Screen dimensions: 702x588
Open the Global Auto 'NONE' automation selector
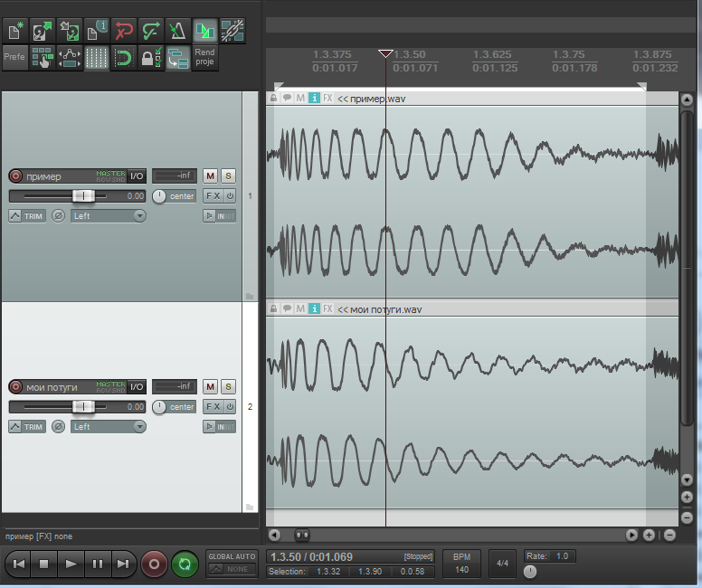pyautogui.click(x=232, y=569)
